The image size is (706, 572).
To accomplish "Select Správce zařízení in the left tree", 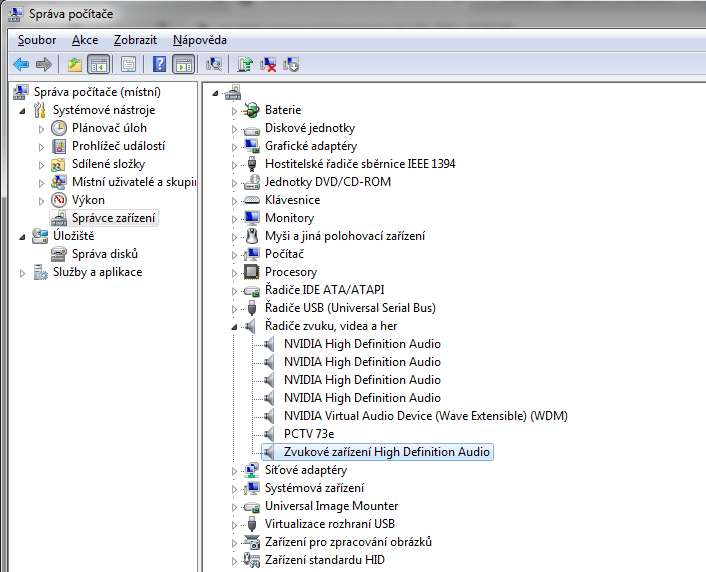I will [x=113, y=218].
